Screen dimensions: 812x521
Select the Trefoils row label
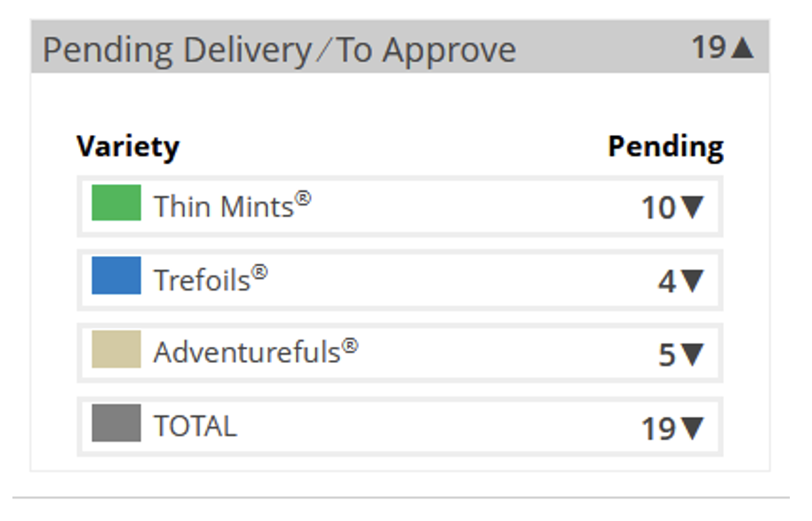click(x=211, y=279)
